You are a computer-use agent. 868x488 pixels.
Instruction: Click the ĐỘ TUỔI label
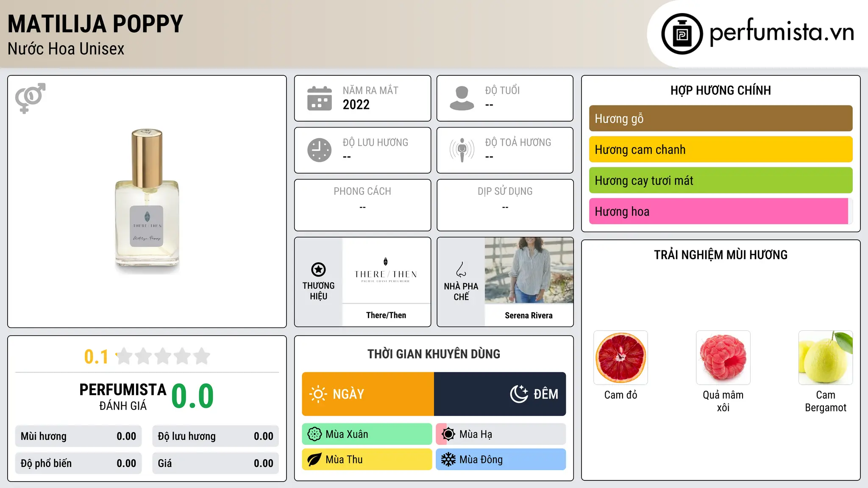(502, 90)
